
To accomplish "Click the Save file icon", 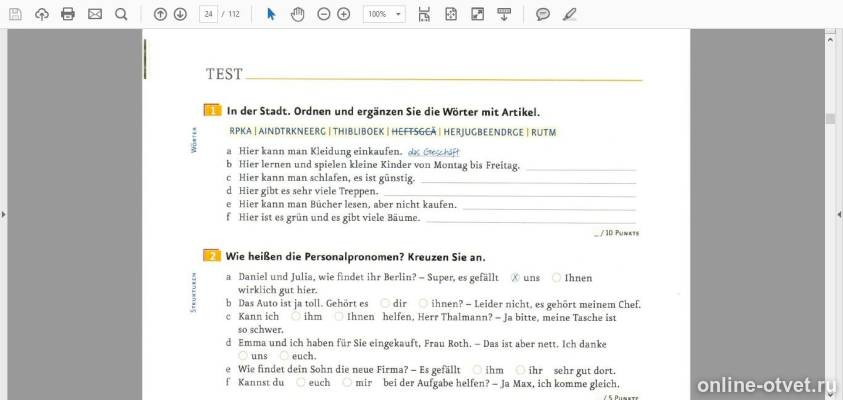I will tap(16, 14).
